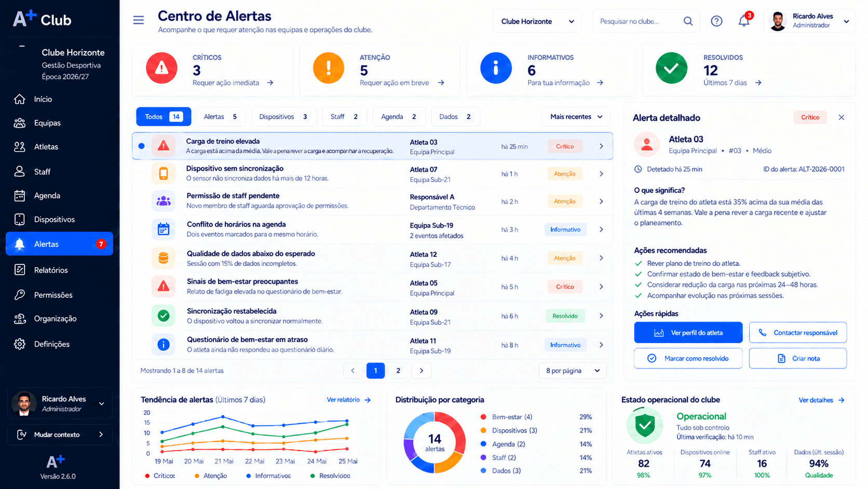The height and width of the screenshot is (489, 868).
Task: Click the search magnifier icon
Action: coord(688,21)
